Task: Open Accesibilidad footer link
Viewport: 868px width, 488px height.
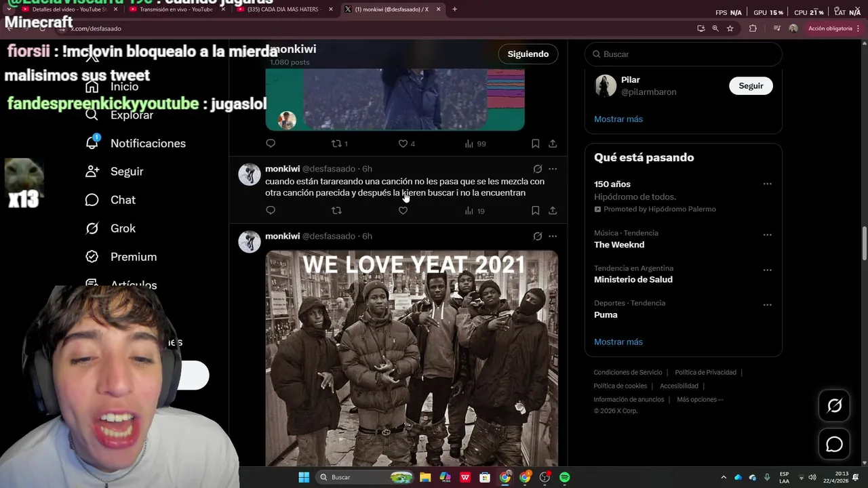Action: click(x=679, y=386)
